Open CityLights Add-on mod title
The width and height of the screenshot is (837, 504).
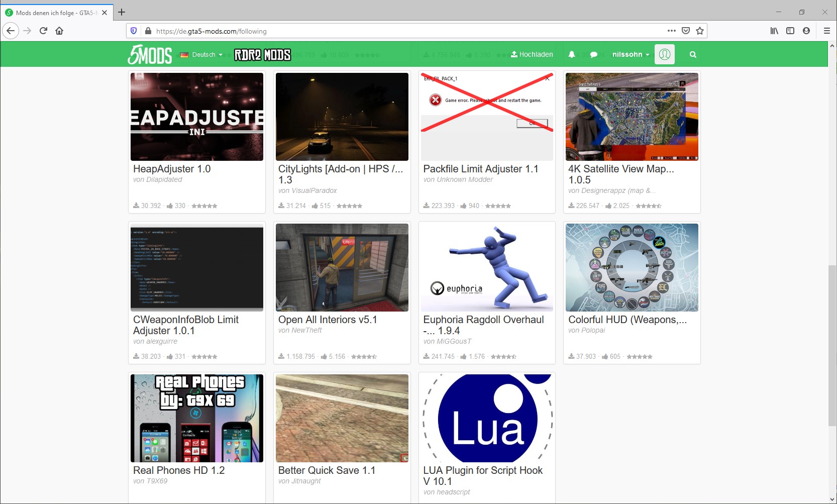tap(341, 174)
